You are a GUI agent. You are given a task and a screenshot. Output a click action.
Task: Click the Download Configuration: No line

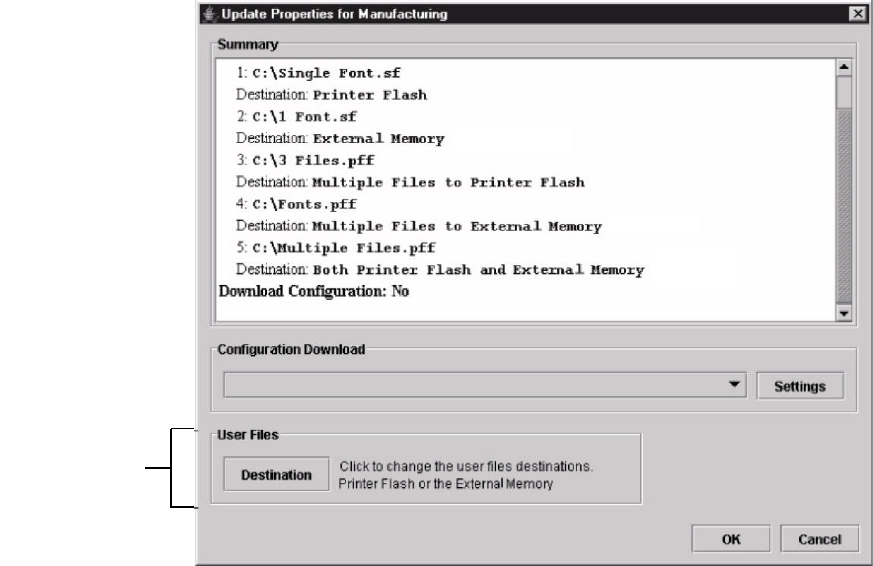click(314, 292)
